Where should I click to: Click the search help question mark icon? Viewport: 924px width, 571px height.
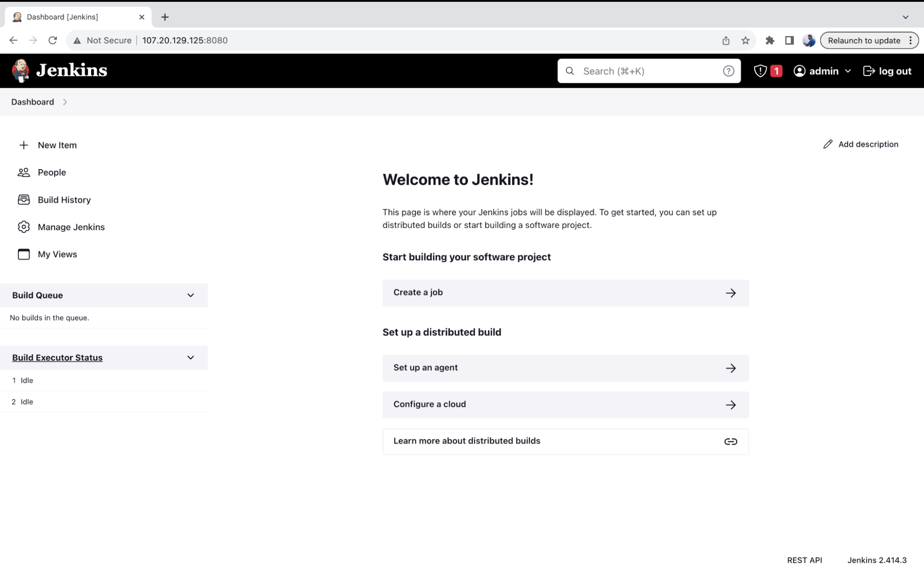[x=728, y=71]
